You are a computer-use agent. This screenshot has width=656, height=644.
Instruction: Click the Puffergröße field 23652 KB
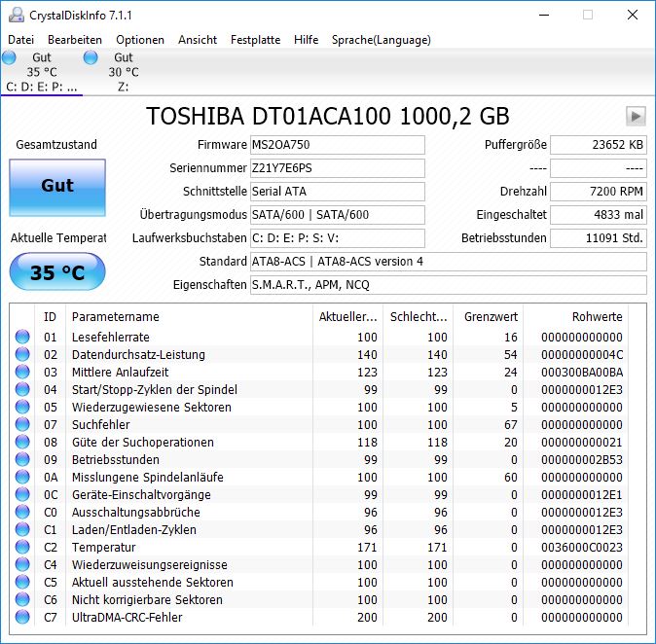tap(599, 145)
